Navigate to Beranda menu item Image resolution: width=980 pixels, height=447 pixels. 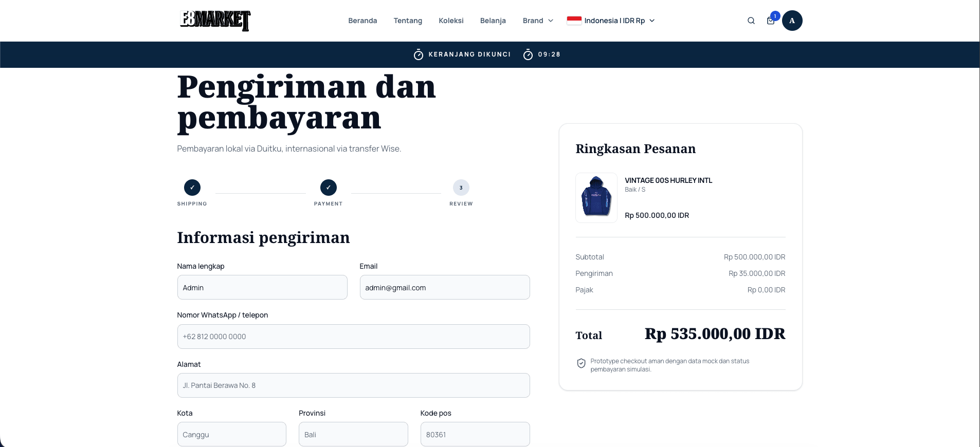tap(362, 21)
